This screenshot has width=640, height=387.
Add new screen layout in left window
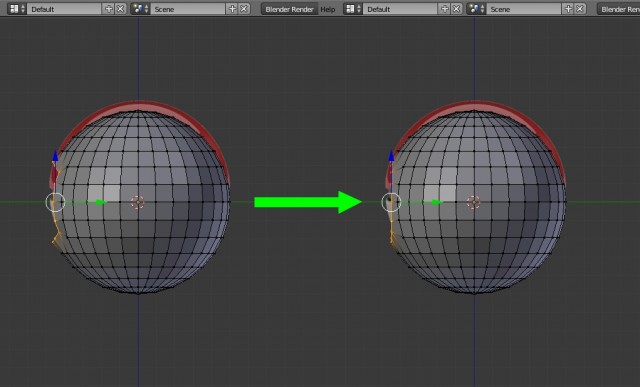109,9
